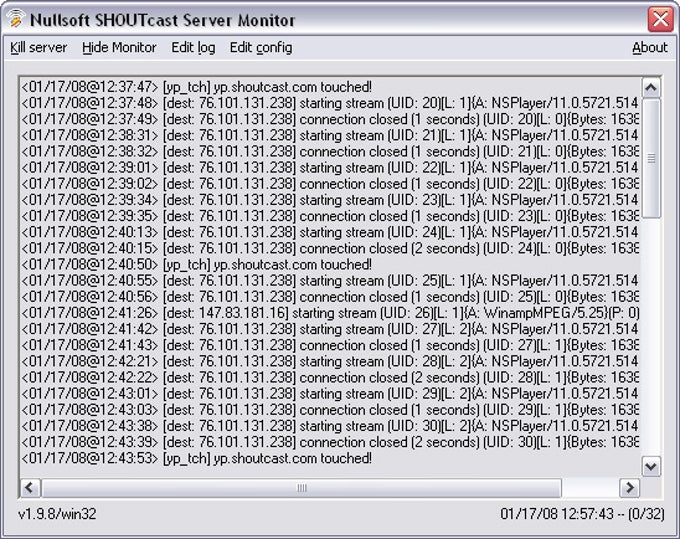Click the horizontal scrollbar thumb
The height and width of the screenshot is (539, 680).
coord(301,488)
